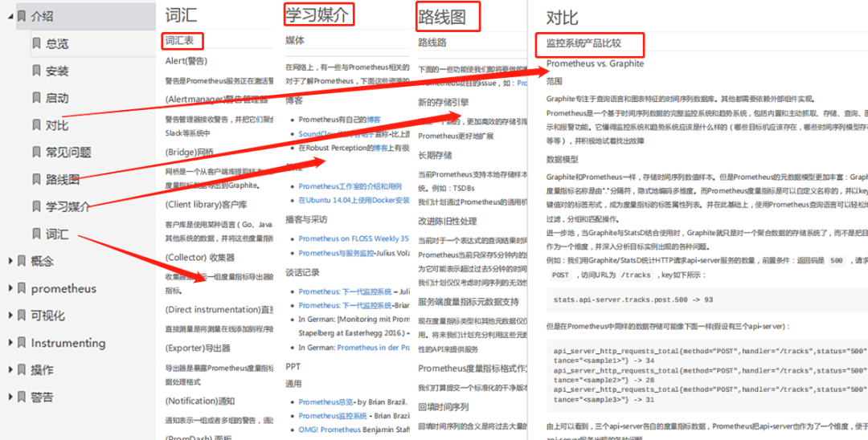Click the bookmark icon next to 安装
This screenshot has height=440, width=868.
click(36, 71)
